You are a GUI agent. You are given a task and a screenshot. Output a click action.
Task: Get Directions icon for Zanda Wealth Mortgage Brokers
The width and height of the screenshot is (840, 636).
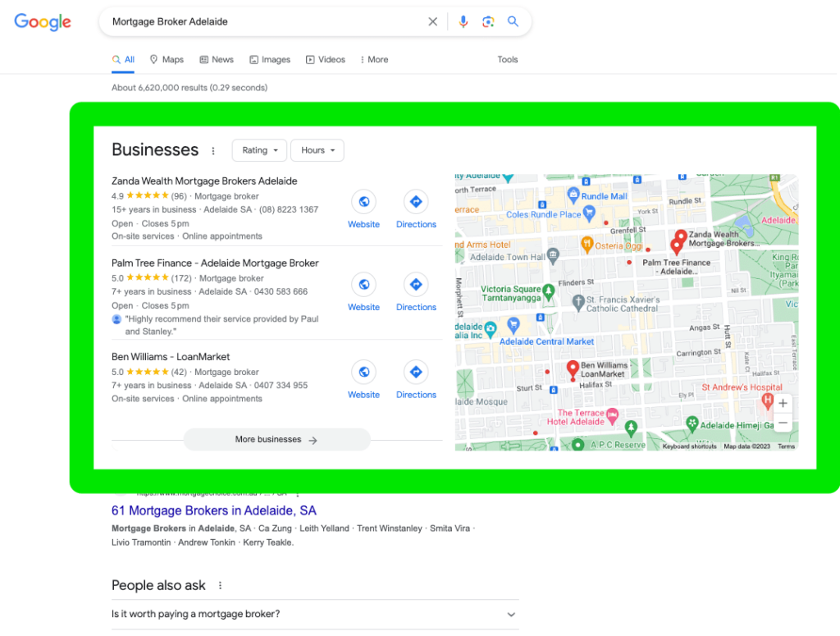click(x=416, y=202)
